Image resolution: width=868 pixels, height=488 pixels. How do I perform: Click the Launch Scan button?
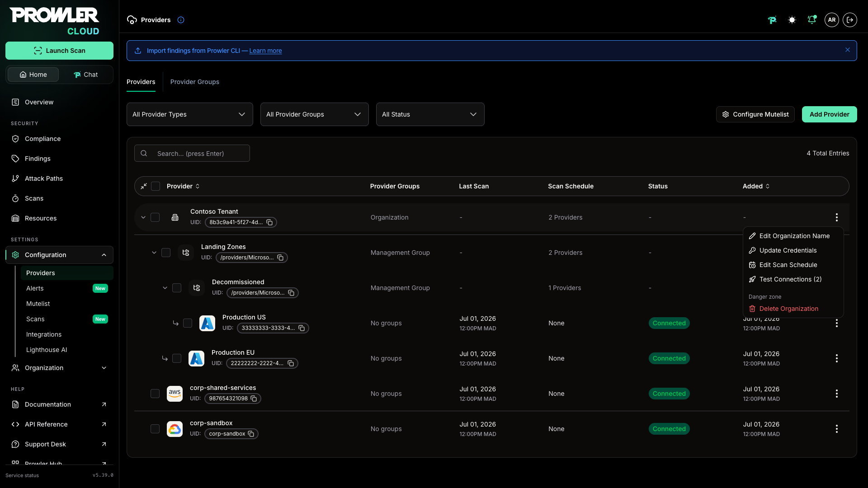(59, 51)
